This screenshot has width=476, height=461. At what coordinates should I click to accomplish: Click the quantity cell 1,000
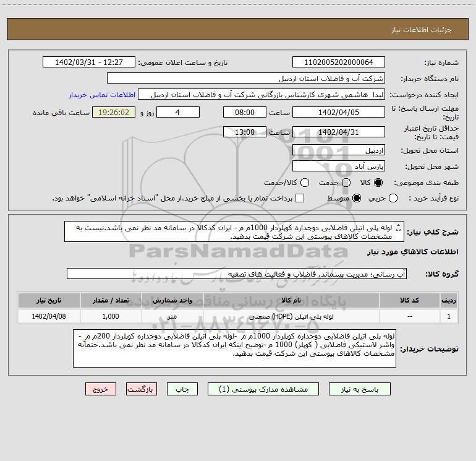tap(111, 316)
